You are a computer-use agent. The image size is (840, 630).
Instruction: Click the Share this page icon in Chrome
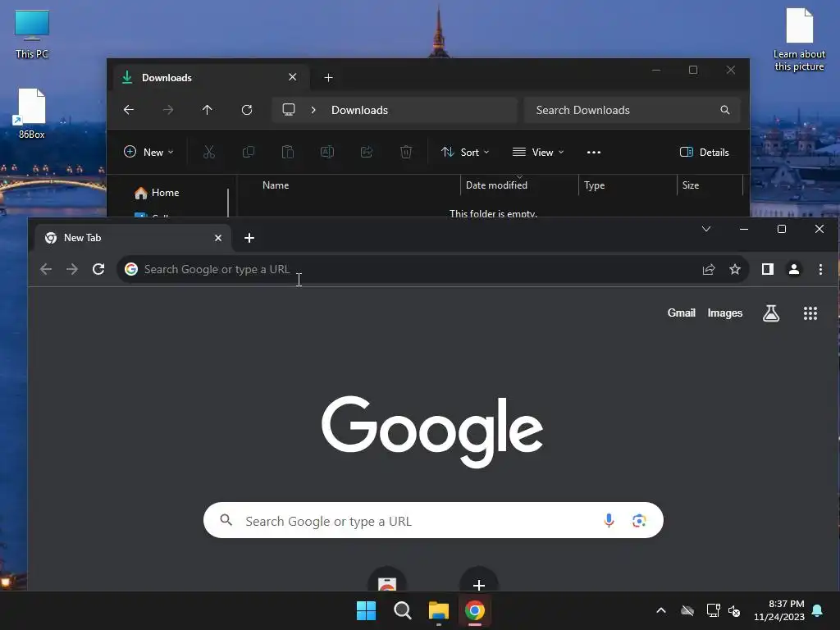pyautogui.click(x=709, y=269)
